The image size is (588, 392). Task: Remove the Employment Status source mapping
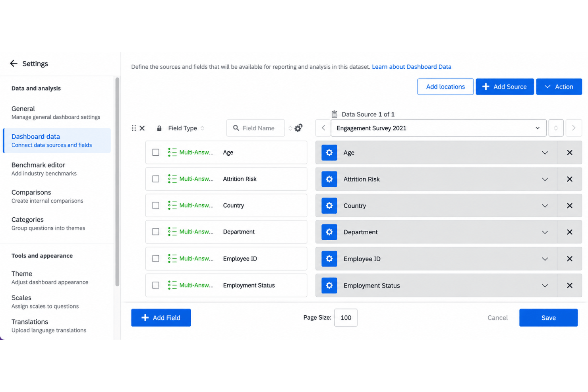coord(569,286)
